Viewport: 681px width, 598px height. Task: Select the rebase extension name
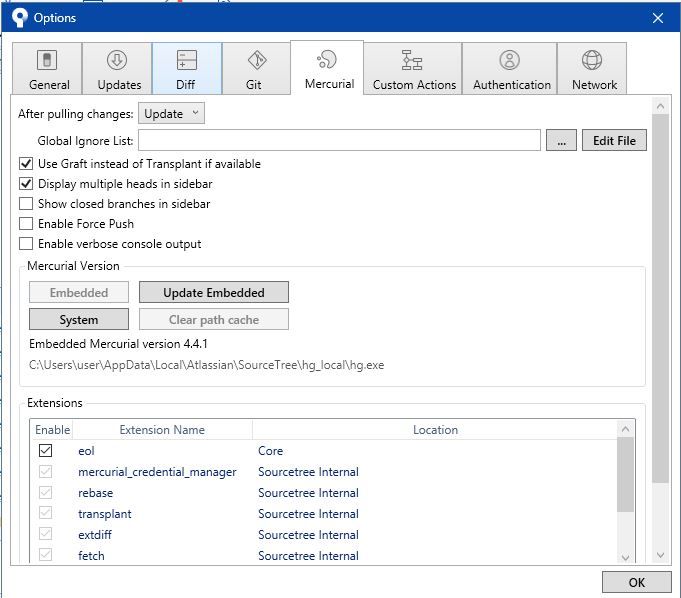pos(96,493)
